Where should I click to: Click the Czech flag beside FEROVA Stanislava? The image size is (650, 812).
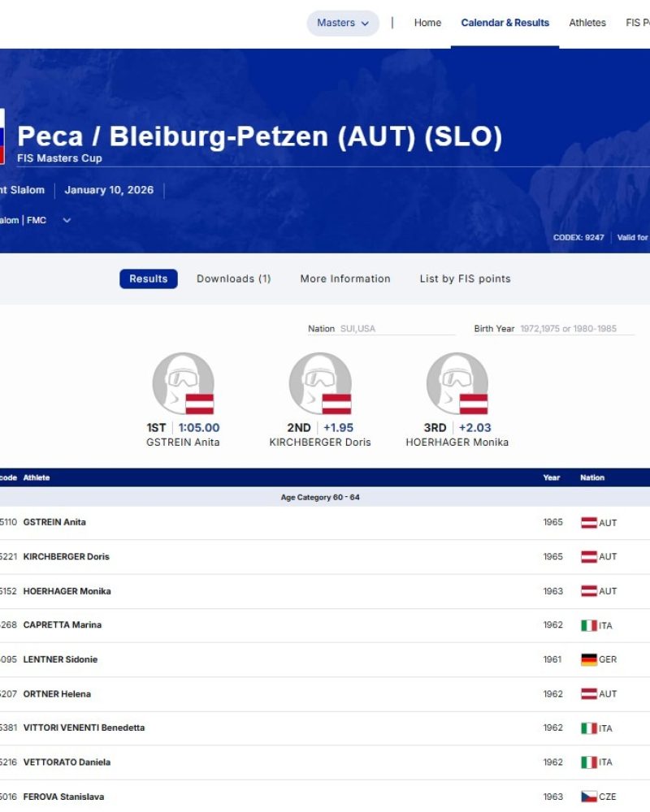click(x=587, y=797)
